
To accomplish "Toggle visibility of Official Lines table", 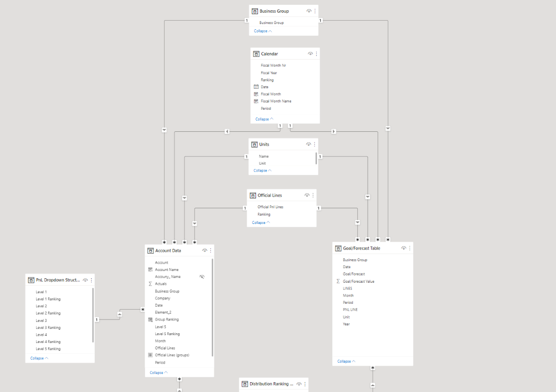I will coord(307,196).
